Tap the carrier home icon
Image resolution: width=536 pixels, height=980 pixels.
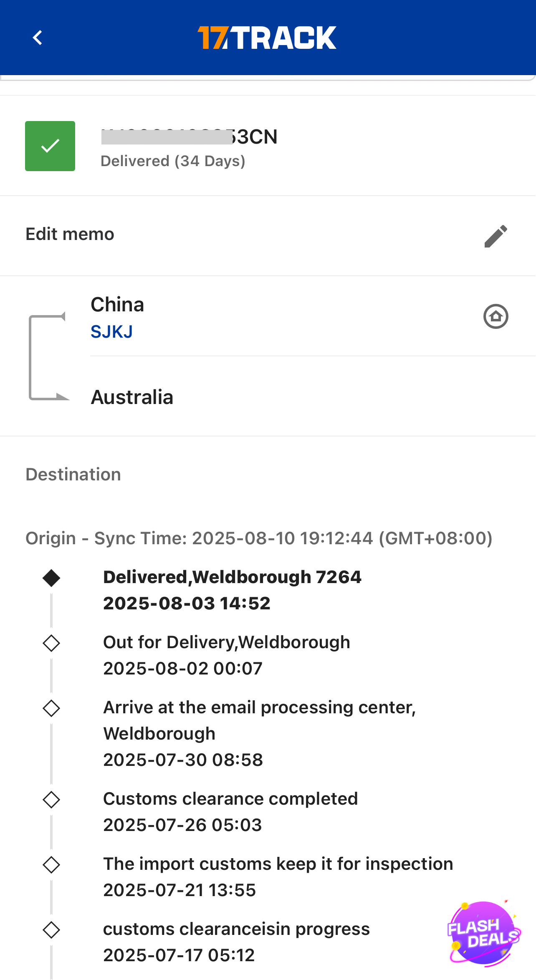click(x=496, y=316)
